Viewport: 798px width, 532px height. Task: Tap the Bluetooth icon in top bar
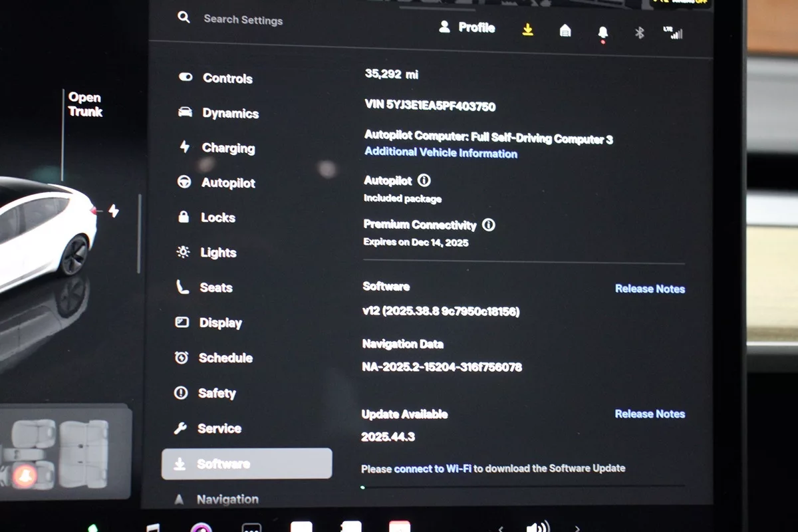(x=640, y=33)
